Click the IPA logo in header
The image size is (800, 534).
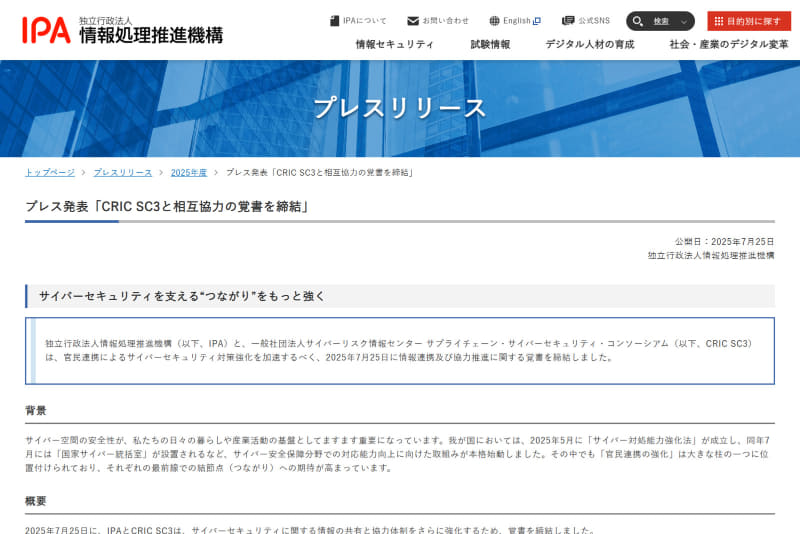[x=46, y=30]
